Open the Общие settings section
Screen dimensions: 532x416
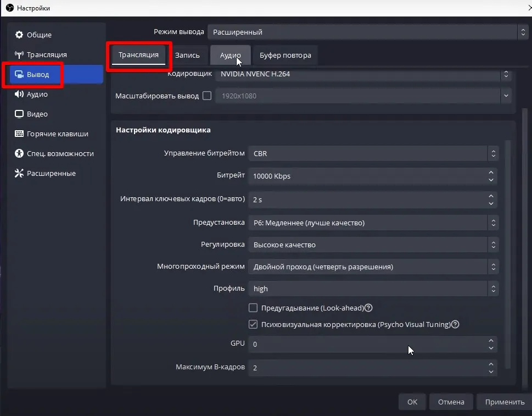tap(57, 35)
